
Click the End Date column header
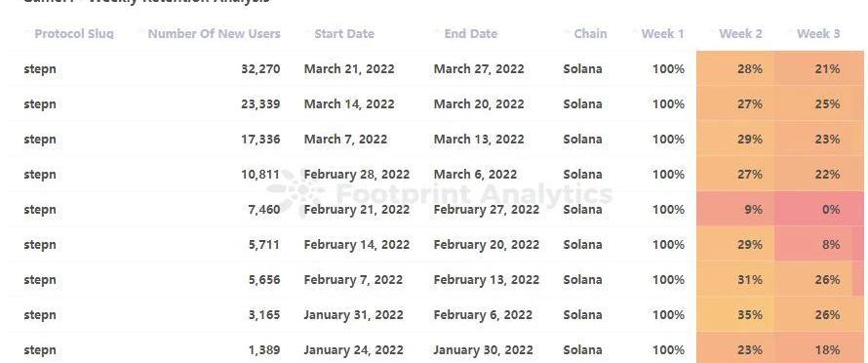point(470,34)
